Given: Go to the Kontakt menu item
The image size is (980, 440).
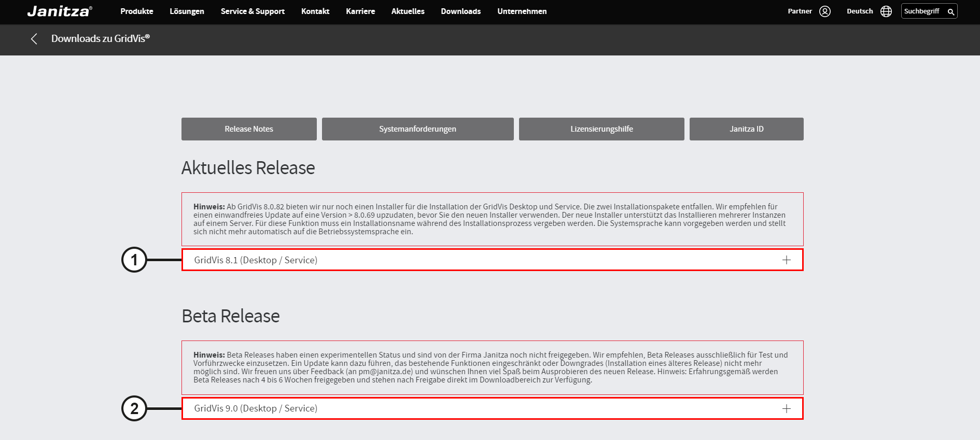Looking at the screenshot, I should coord(315,11).
